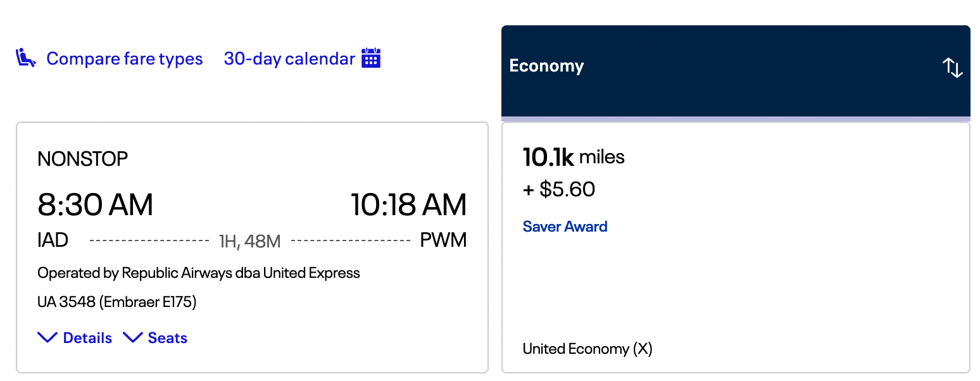Show the Seats text link
Viewport: 980px width, 381px height.
[167, 338]
